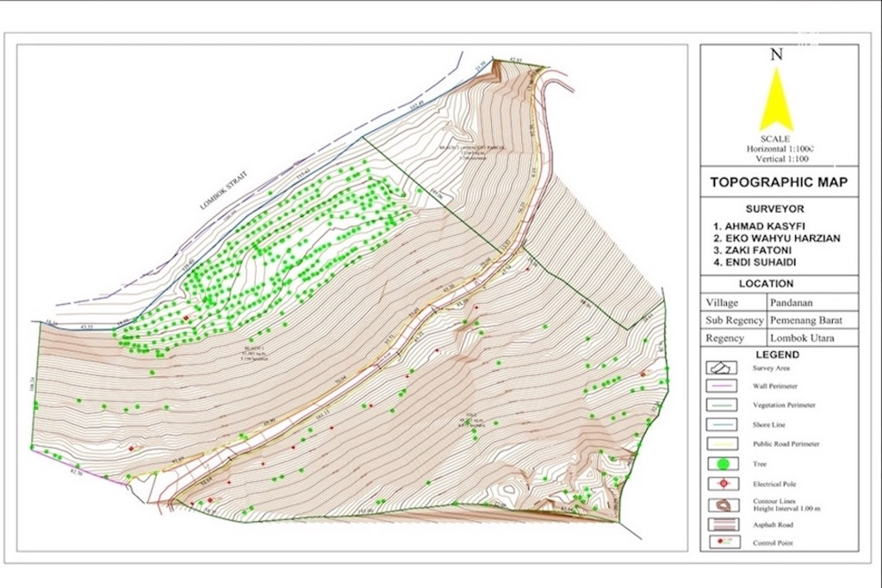
Task: Expand the SURVEYOR section header
Action: (x=778, y=208)
